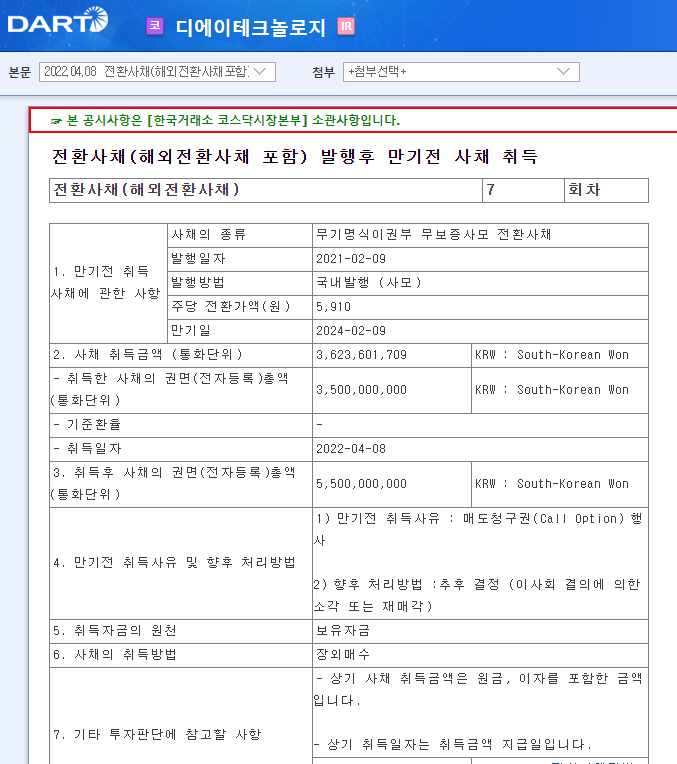Click the Call Option exercise reason text

(x=478, y=530)
